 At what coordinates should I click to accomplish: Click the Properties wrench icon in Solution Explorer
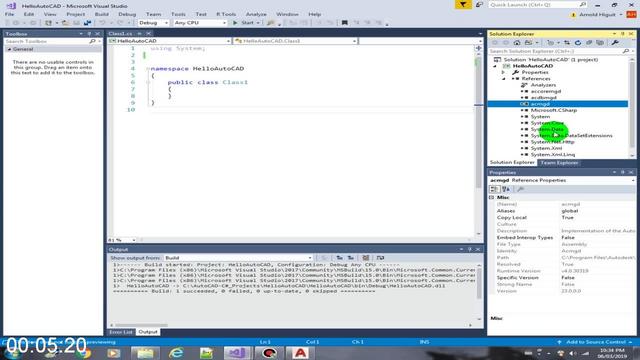coord(615,42)
